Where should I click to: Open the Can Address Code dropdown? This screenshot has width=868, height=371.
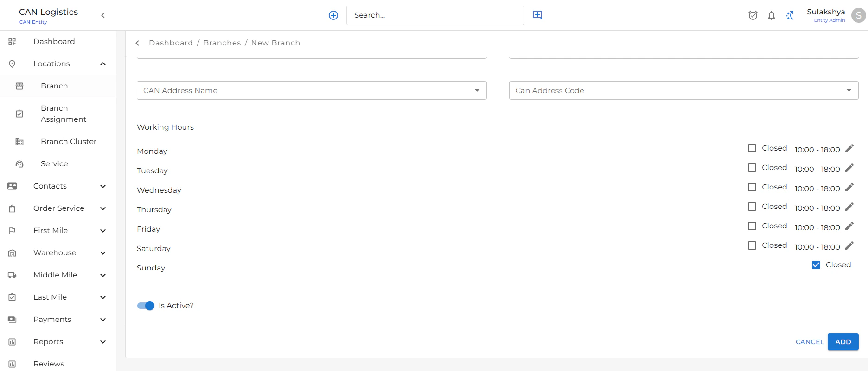[x=683, y=90]
